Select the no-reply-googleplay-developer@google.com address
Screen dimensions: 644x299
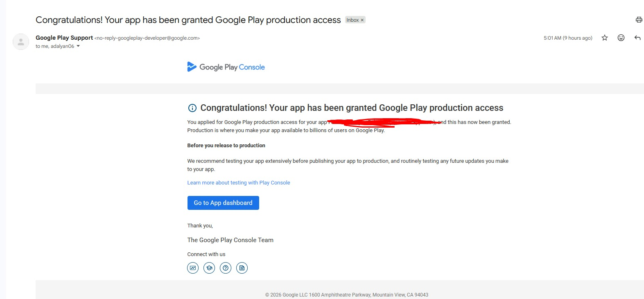point(147,38)
